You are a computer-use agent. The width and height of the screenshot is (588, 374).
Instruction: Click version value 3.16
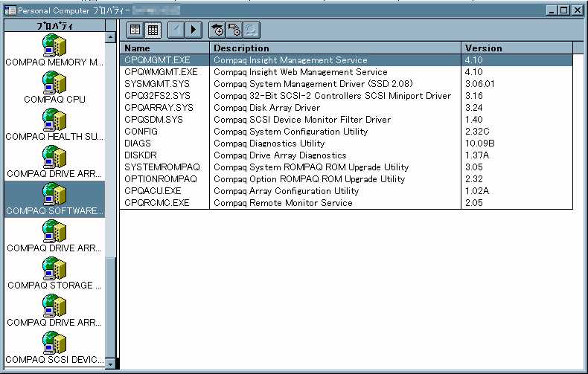(x=473, y=96)
